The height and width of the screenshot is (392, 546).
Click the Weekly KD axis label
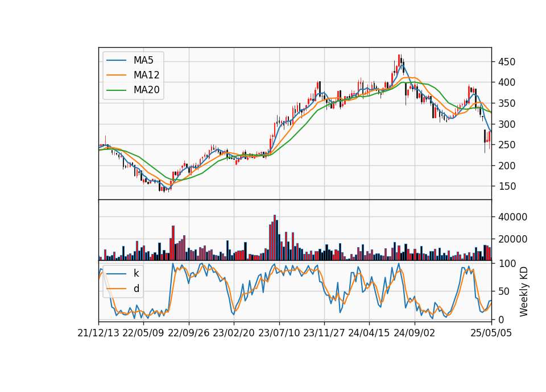pos(524,292)
